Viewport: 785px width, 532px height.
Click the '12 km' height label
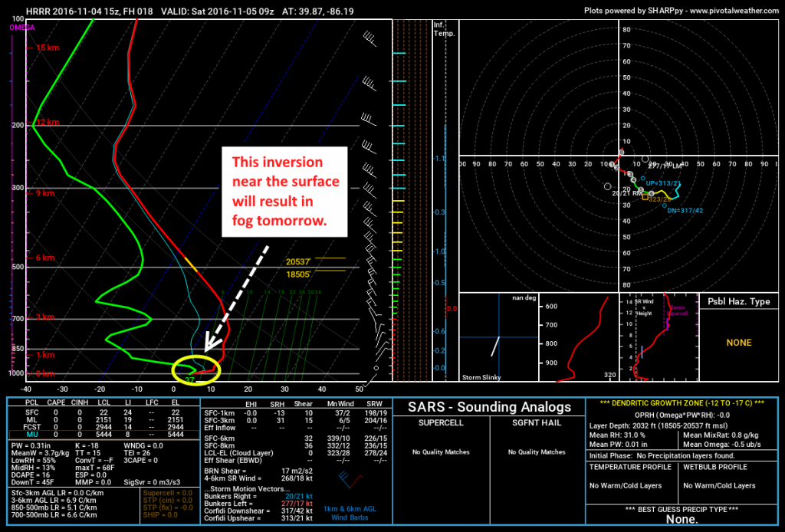click(47, 122)
